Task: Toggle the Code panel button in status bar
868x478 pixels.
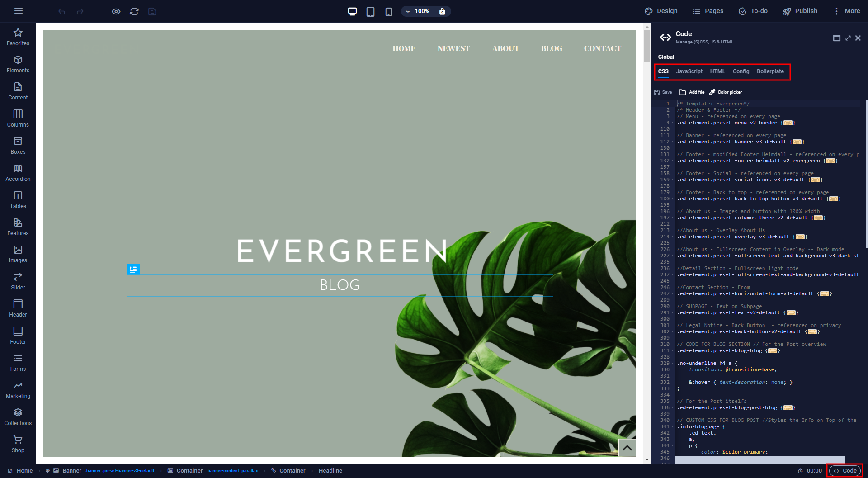Action: 845,471
